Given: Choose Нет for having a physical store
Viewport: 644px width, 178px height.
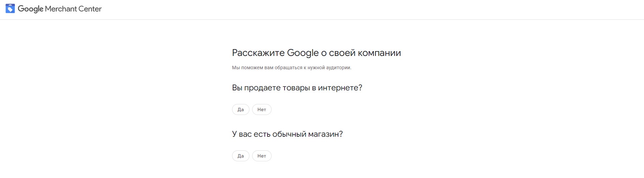Looking at the screenshot, I should pyautogui.click(x=262, y=156).
